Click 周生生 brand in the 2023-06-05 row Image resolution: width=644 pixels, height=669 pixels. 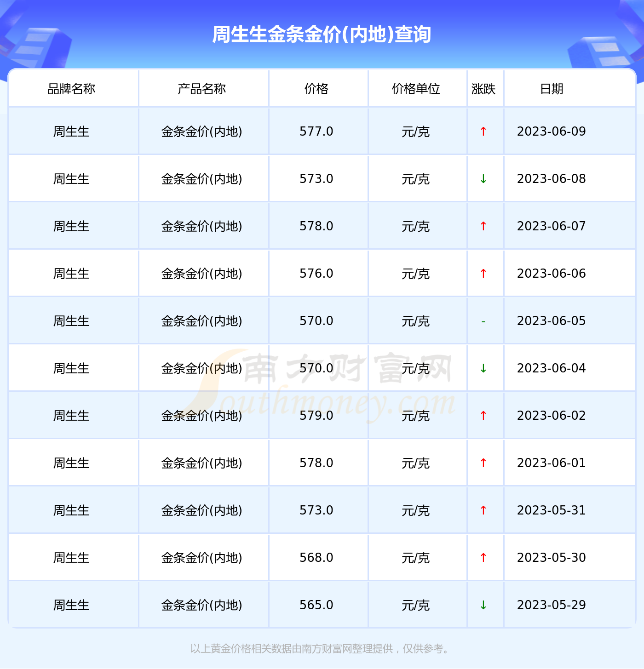[71, 321]
